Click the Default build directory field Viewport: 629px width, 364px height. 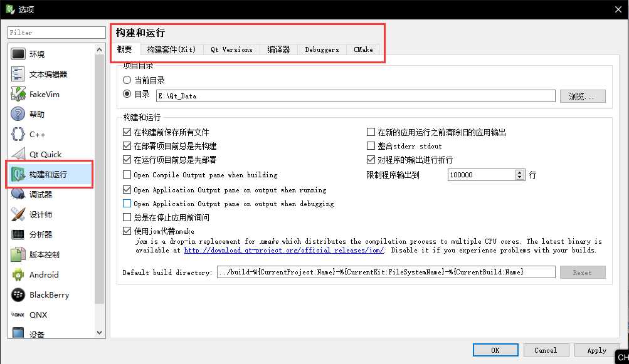(x=386, y=272)
